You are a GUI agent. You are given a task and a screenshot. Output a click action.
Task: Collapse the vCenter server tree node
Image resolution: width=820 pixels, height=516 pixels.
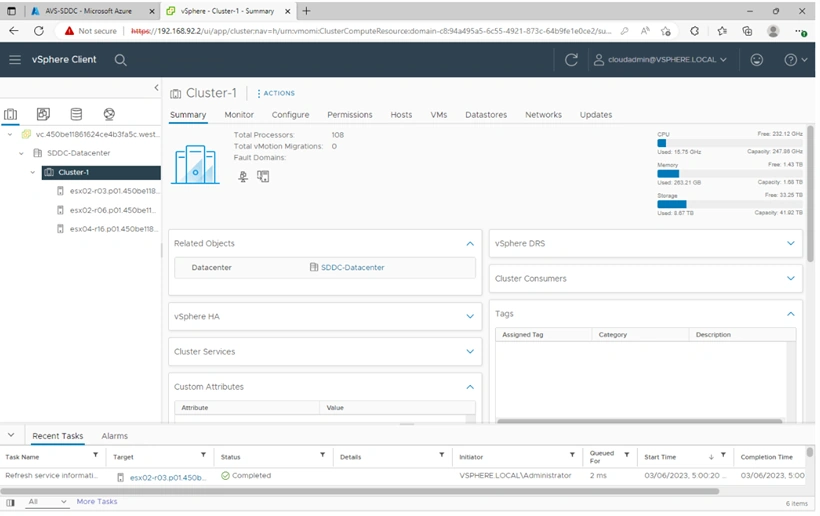coord(10,134)
